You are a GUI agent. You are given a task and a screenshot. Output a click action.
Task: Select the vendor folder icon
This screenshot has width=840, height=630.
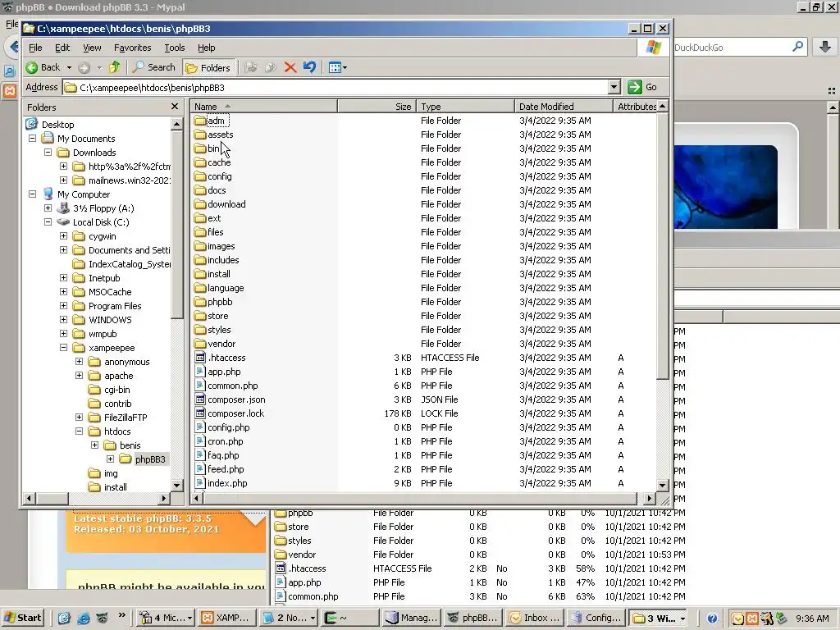pos(200,344)
